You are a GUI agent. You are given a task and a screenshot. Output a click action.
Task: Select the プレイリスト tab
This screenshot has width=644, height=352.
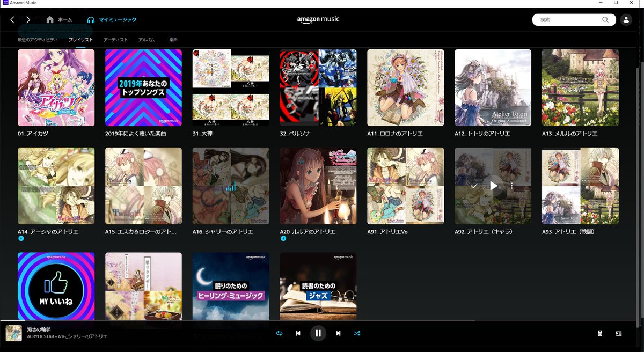point(81,40)
